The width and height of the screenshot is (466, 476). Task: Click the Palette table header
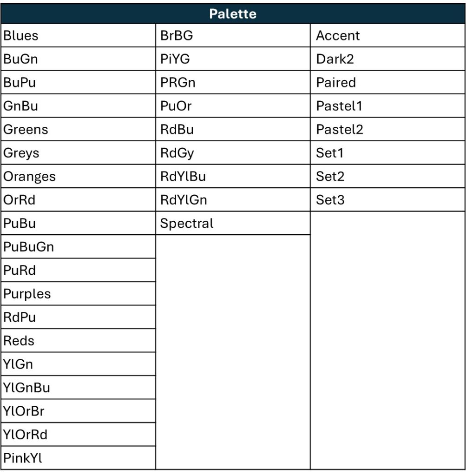233,14
